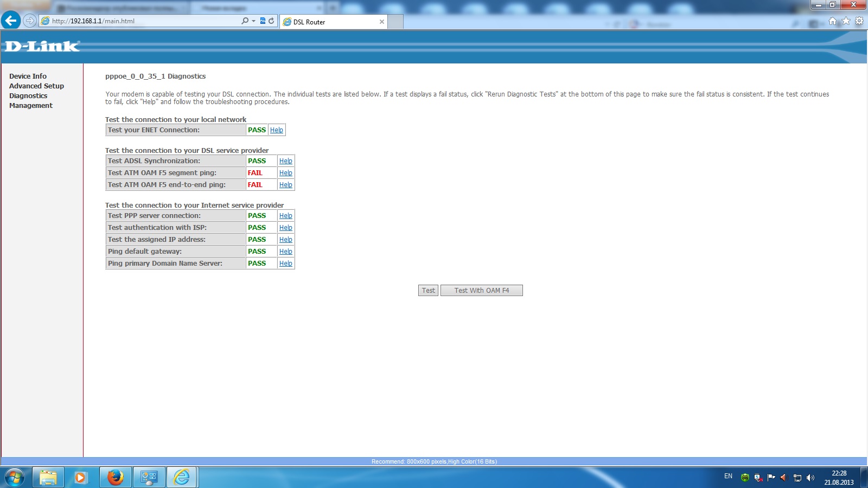This screenshot has width=868, height=488.
Task: Restore down the browser window
Action: pyautogui.click(x=832, y=5)
